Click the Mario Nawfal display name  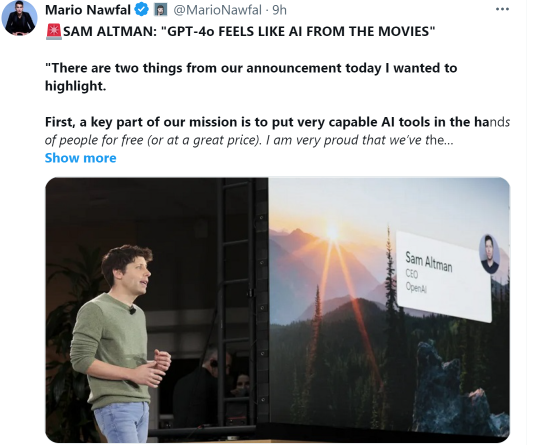tap(88, 10)
